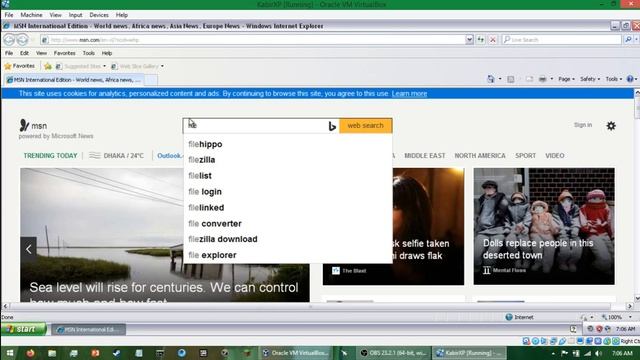Click MSN International taskbar button in XP

pyautogui.click(x=89, y=329)
